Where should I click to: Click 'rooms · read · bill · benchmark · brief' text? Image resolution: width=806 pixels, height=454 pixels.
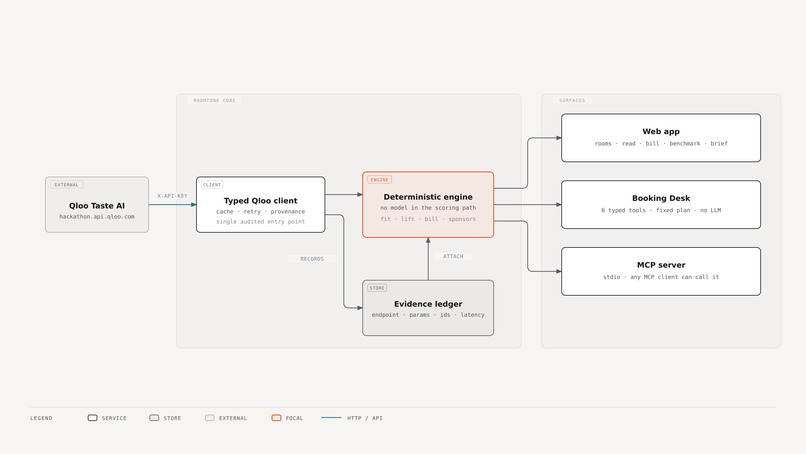(661, 143)
